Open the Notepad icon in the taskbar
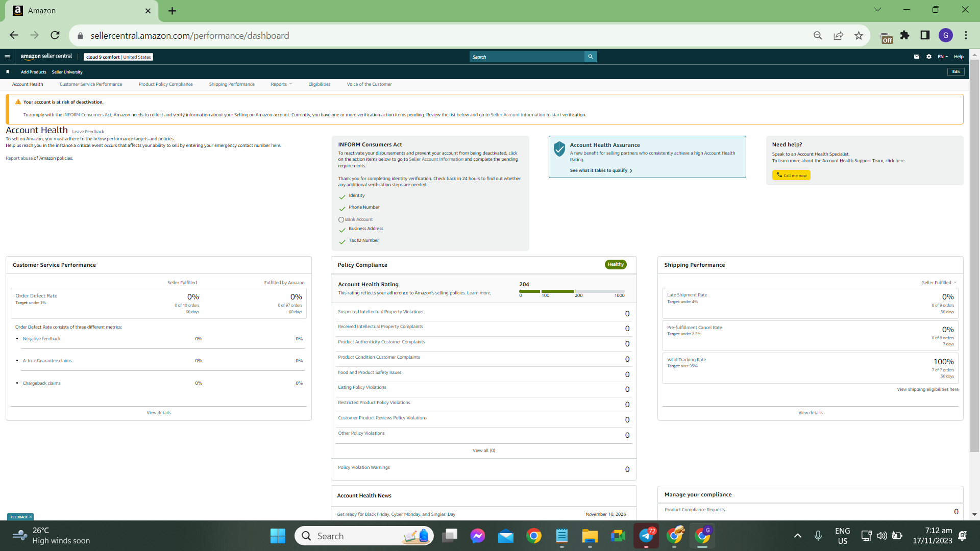 (x=562, y=536)
